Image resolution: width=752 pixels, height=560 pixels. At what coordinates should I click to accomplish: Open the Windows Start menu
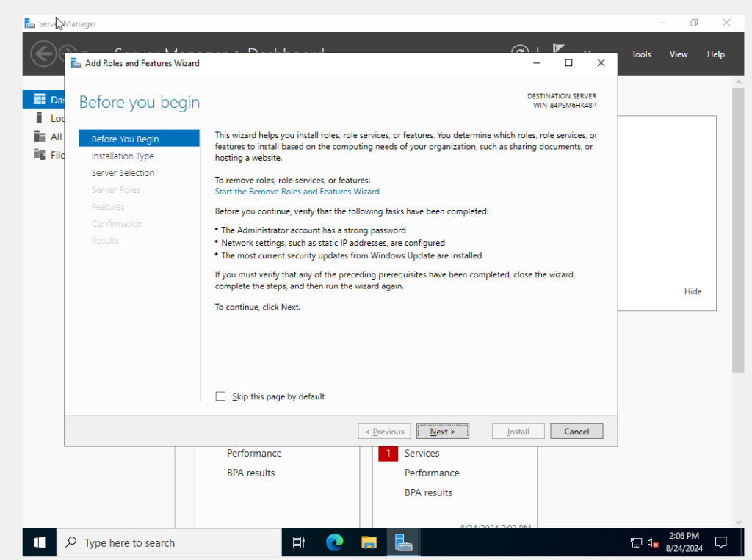pyautogui.click(x=40, y=542)
